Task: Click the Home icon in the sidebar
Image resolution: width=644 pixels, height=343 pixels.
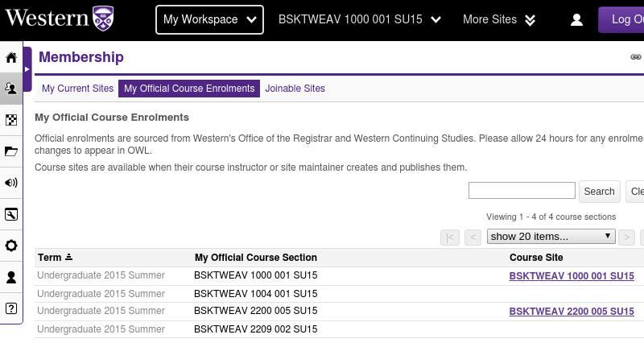Action: pos(11,58)
